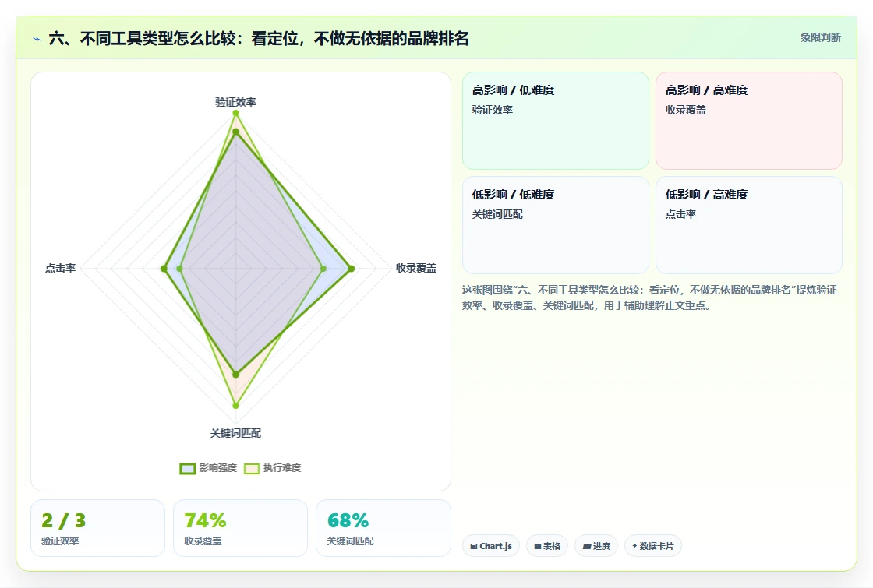The width and height of the screenshot is (873, 588).
Task: Click 影响强度 data point on 收录覆盖 axis
Action: pyautogui.click(x=352, y=269)
